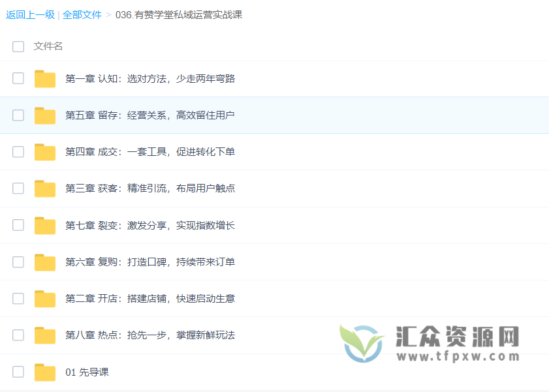This screenshot has width=549, height=392.
Task: Click the 01 先导课 folder icon
Action: [x=44, y=371]
